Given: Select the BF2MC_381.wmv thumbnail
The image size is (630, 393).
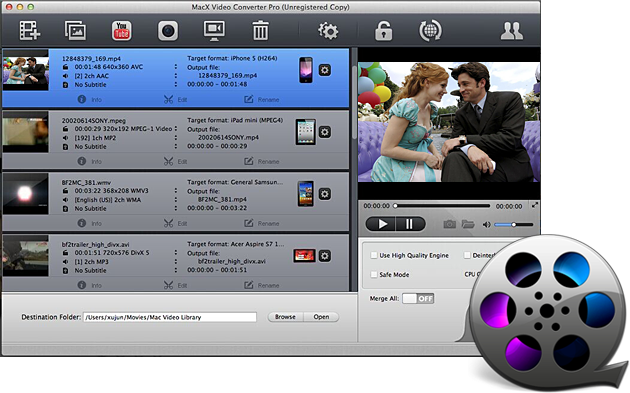Looking at the screenshot, I should 25,194.
